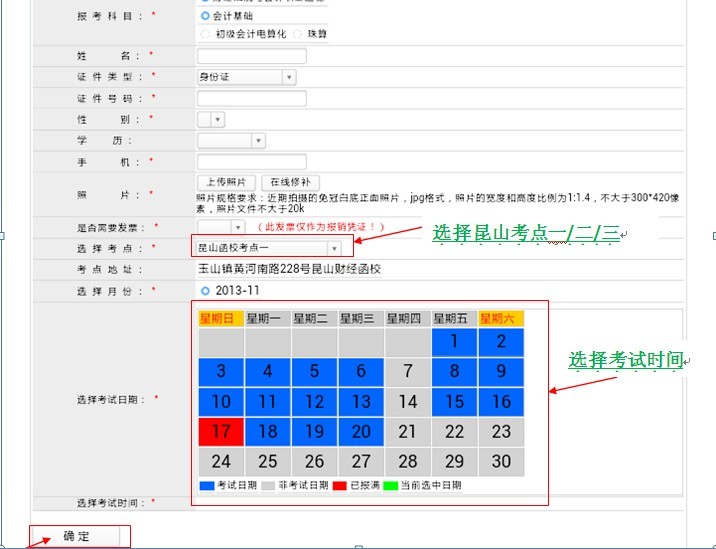Pick exam date 3 on the calendar
This screenshot has width=716, height=549.
point(221,371)
